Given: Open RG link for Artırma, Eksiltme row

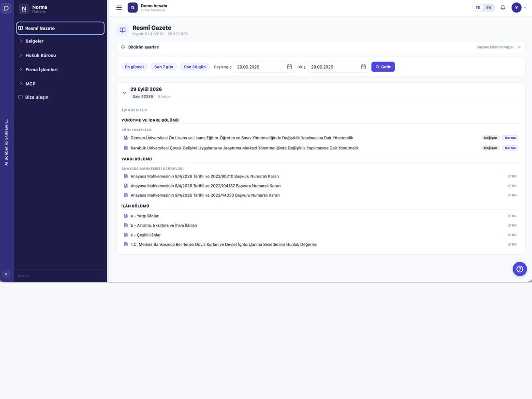Looking at the screenshot, I should pyautogui.click(x=512, y=226).
